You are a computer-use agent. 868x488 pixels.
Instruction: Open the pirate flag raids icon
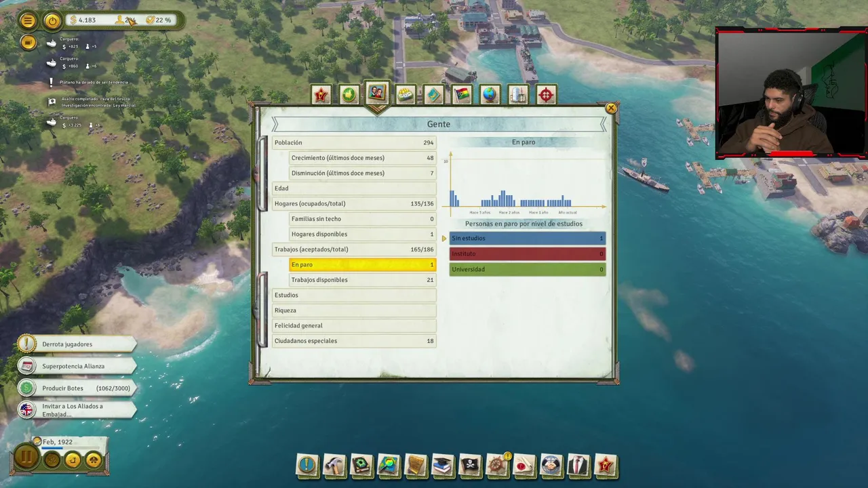470,465
